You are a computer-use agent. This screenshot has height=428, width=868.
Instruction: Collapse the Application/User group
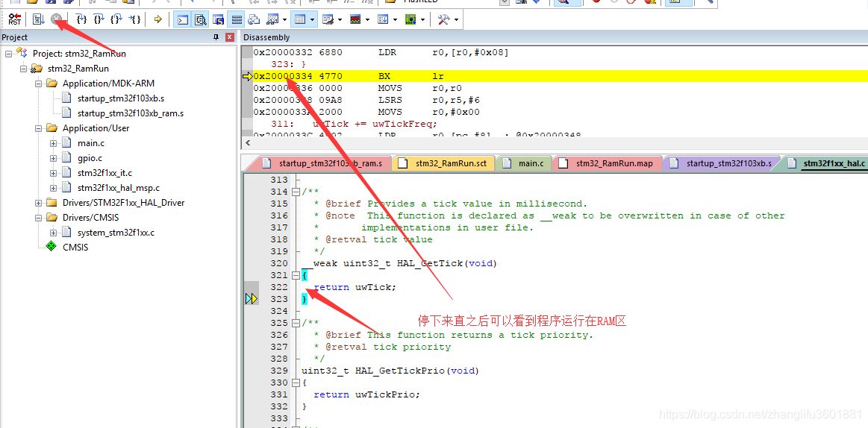(38, 128)
